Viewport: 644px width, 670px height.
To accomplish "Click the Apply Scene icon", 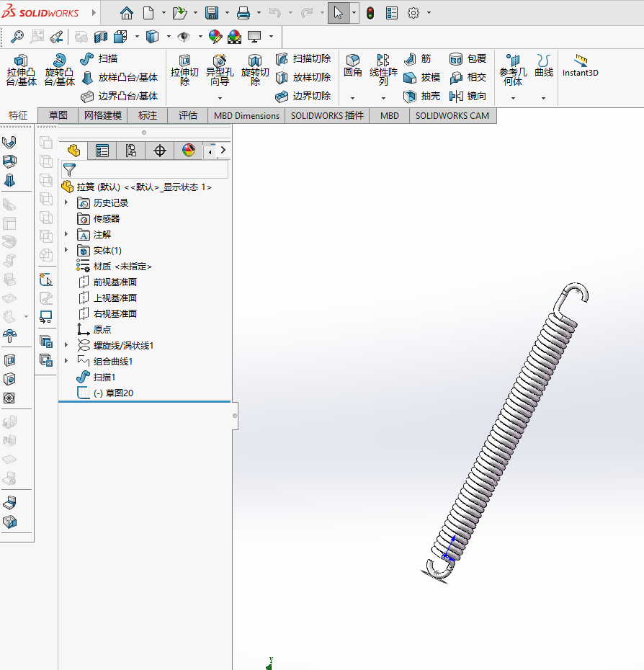I will tap(234, 37).
